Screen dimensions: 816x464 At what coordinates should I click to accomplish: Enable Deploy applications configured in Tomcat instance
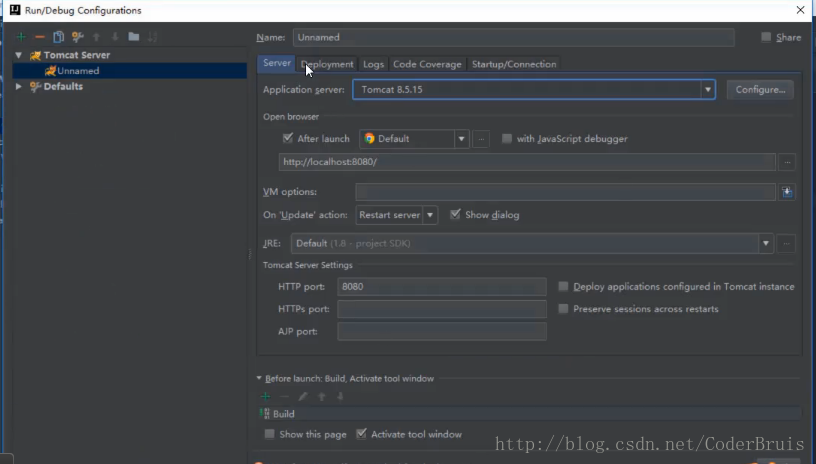[x=563, y=286]
